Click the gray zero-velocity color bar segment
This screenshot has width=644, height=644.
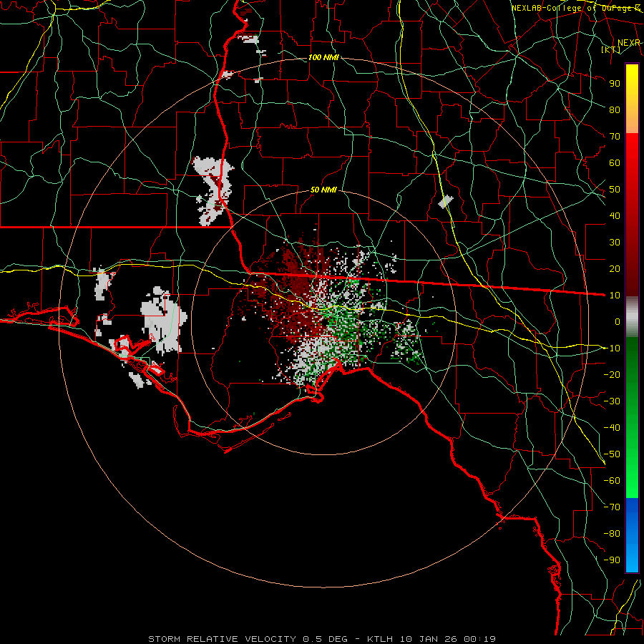[x=632, y=317]
